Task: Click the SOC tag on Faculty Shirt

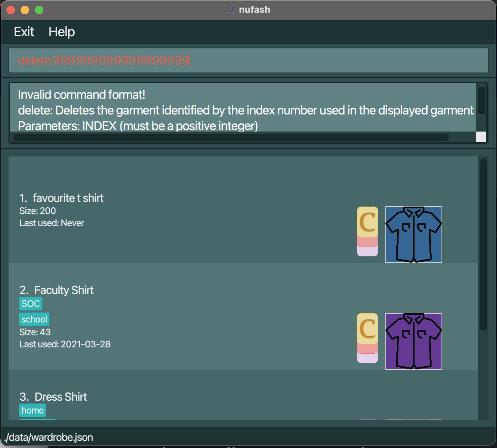Action: coord(31,304)
